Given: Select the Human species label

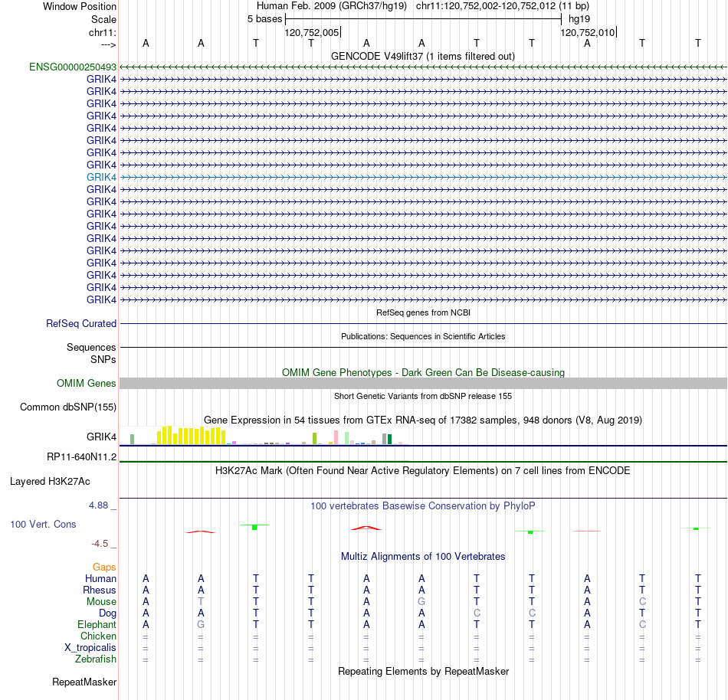Looking at the screenshot, I should 100,578.
